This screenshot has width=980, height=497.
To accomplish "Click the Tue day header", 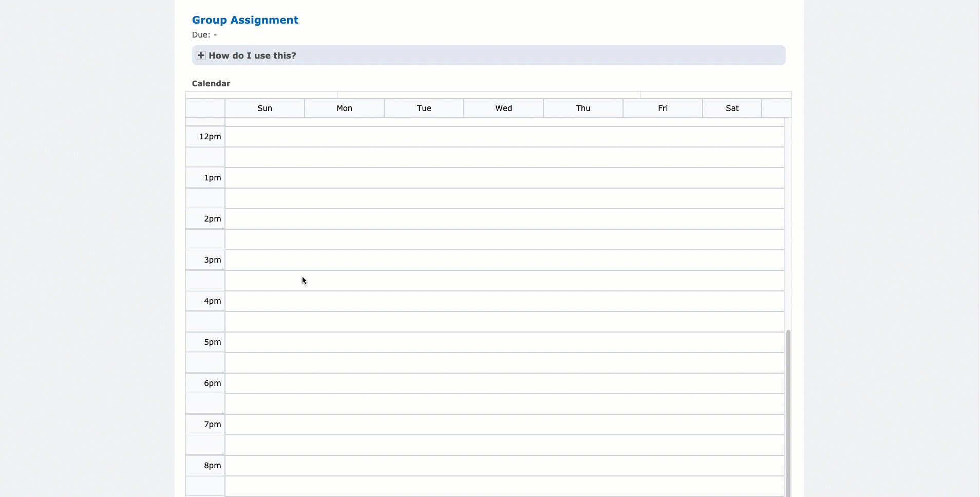I will click(424, 108).
